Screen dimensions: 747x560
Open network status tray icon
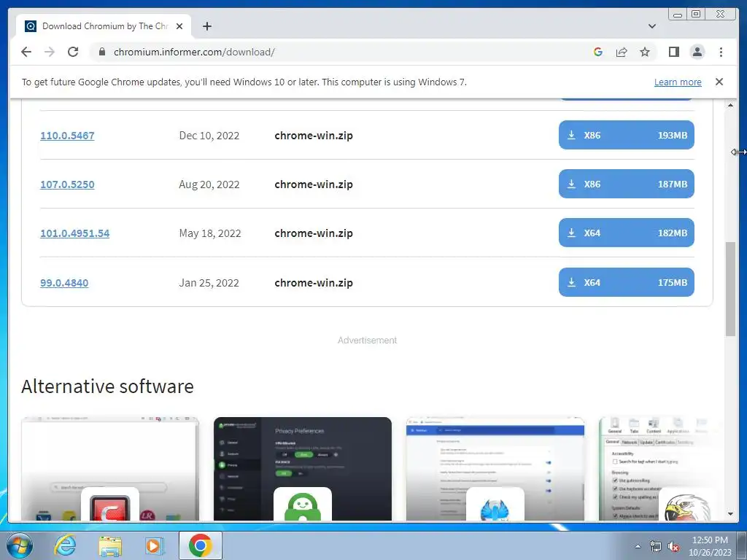click(x=656, y=547)
